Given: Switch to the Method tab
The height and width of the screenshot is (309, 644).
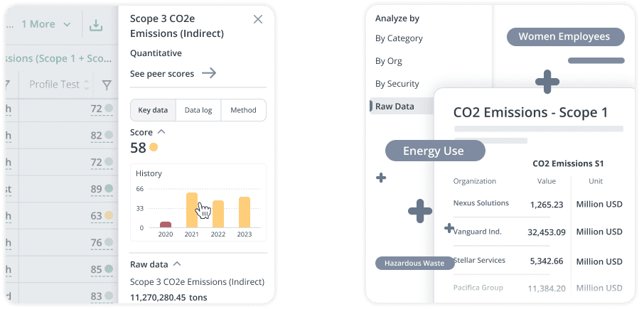Looking at the screenshot, I should pos(243,110).
